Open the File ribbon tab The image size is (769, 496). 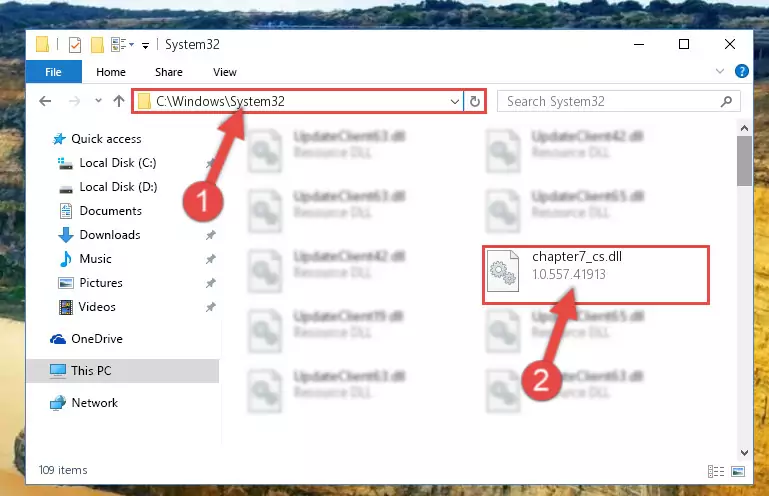click(53, 72)
